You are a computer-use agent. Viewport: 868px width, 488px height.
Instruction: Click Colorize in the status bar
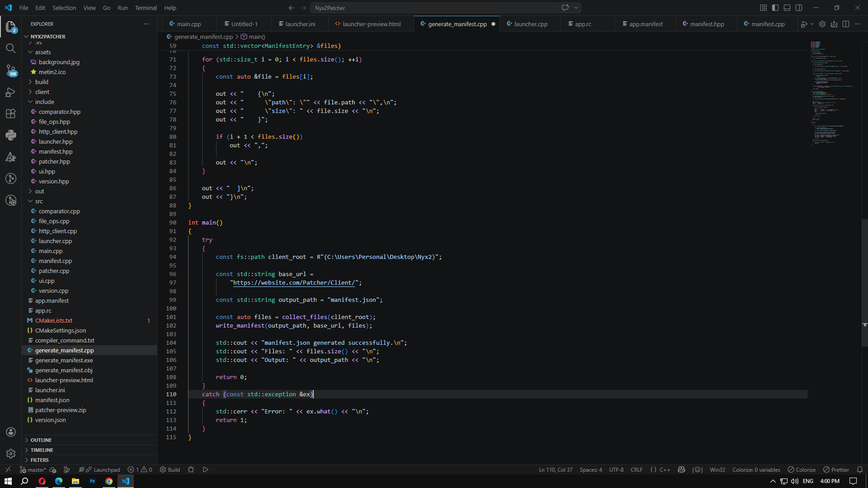801,469
